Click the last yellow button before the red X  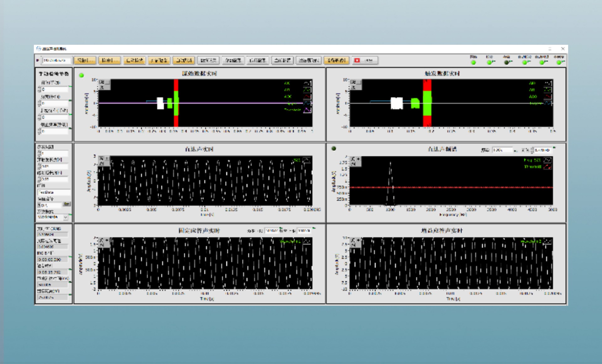(x=336, y=60)
